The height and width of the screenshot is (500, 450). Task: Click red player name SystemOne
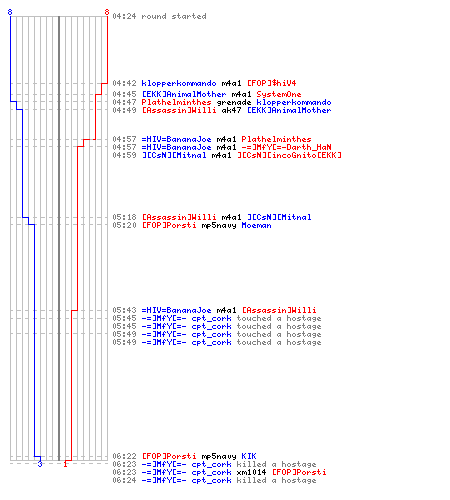(x=279, y=94)
